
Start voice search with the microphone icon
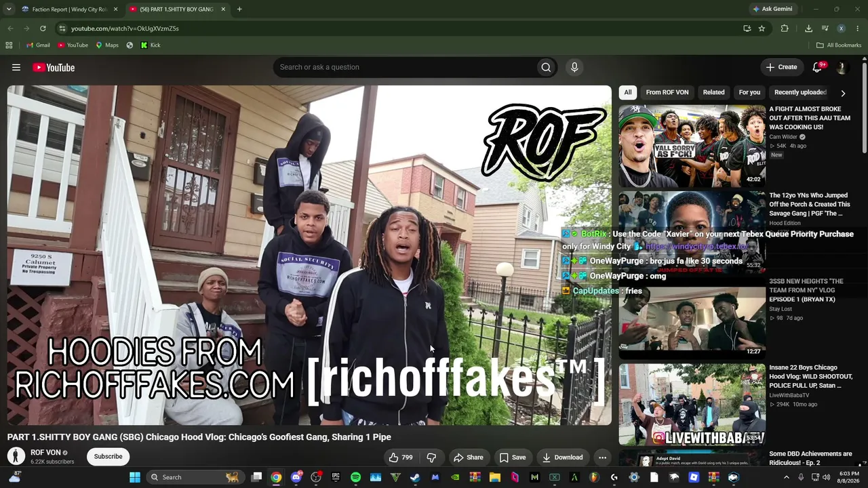(574, 67)
